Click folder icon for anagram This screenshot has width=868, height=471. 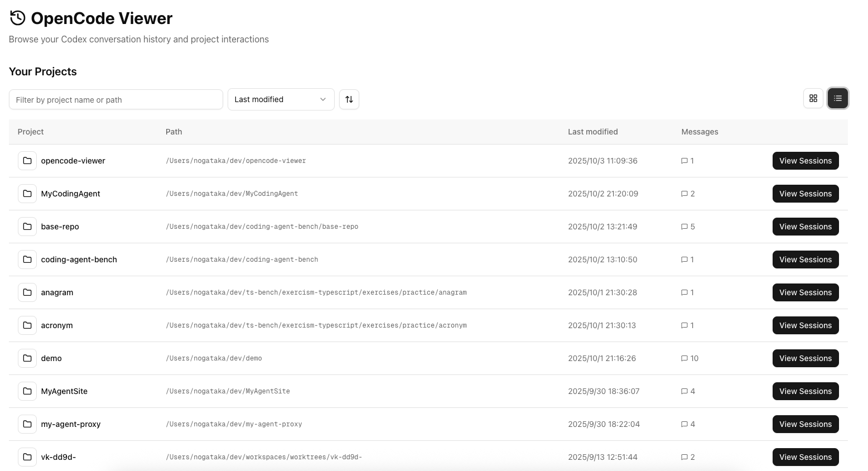(x=27, y=292)
